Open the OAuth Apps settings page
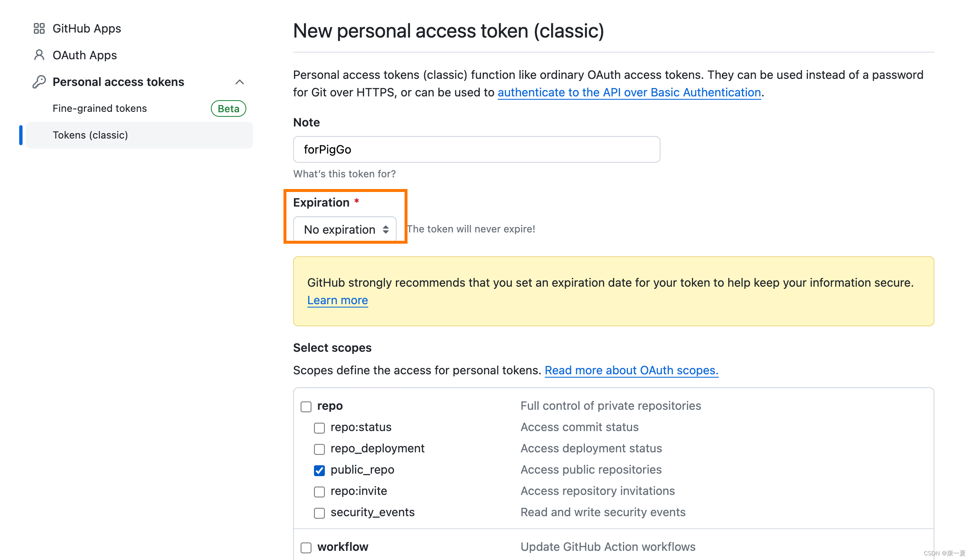This screenshot has height=560, width=972. (85, 55)
